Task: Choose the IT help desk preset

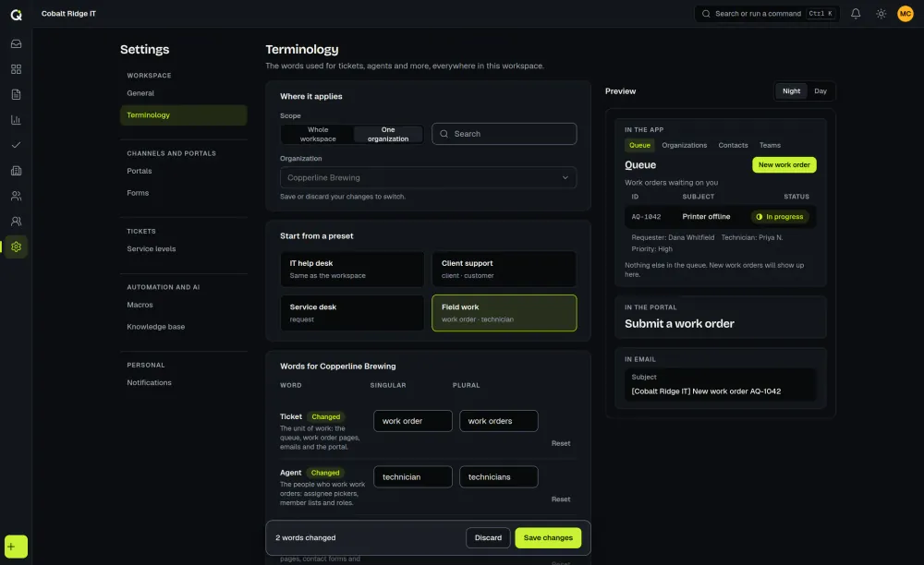Action: pyautogui.click(x=352, y=269)
